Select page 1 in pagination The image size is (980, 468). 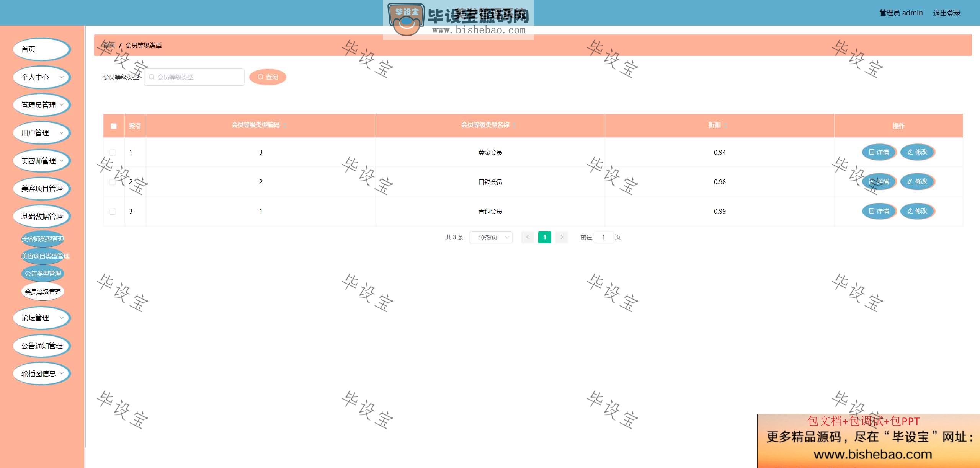coord(544,237)
